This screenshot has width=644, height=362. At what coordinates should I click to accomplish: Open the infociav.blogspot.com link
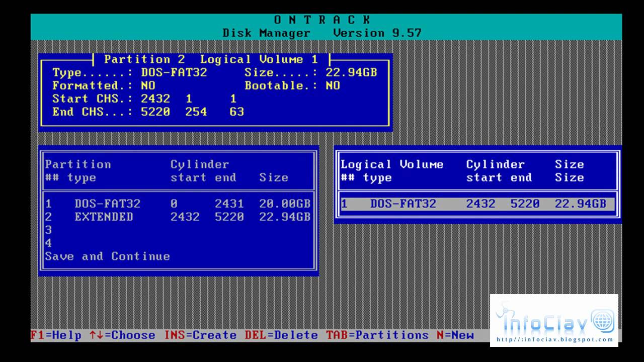click(555, 339)
